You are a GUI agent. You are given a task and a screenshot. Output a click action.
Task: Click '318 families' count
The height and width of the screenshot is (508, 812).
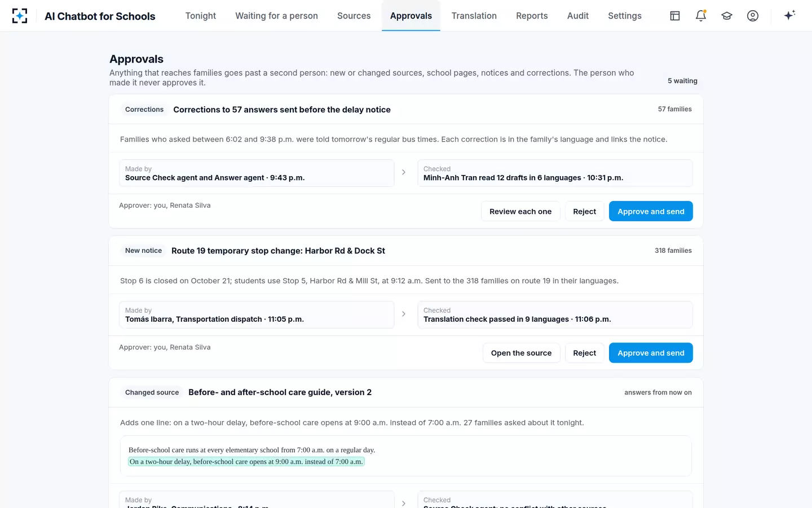673,251
